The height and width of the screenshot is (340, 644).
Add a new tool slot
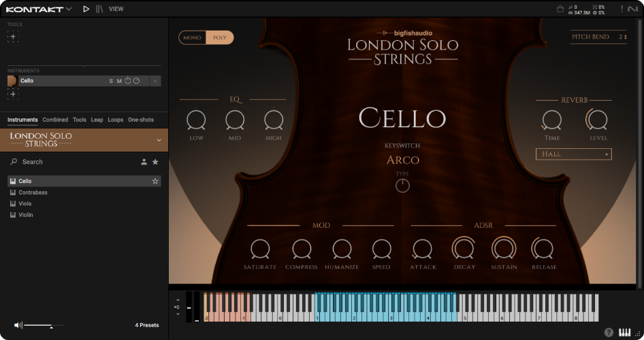point(13,37)
